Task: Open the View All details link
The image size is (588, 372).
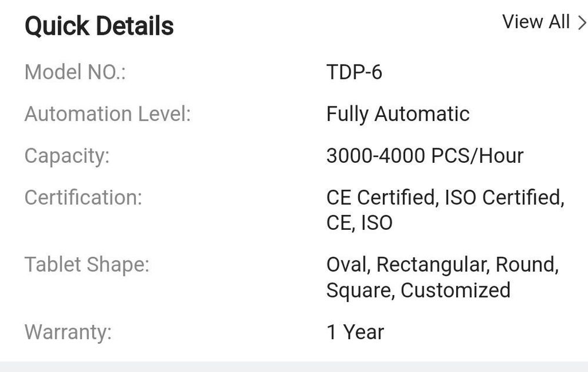Action: click(536, 22)
